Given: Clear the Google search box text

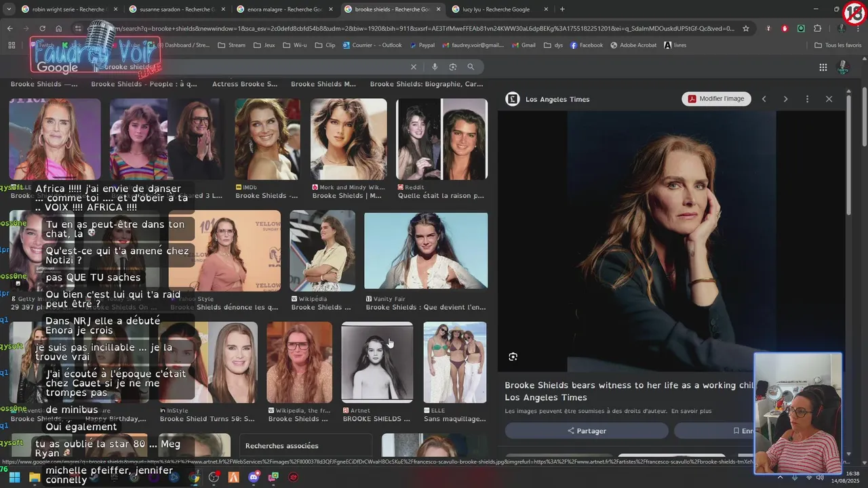Looking at the screenshot, I should click(414, 67).
